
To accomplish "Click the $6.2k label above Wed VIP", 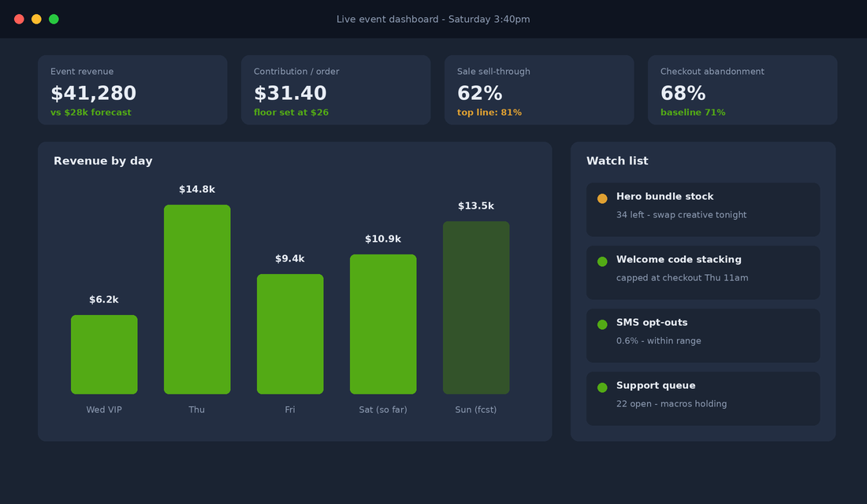I will 104,299.
